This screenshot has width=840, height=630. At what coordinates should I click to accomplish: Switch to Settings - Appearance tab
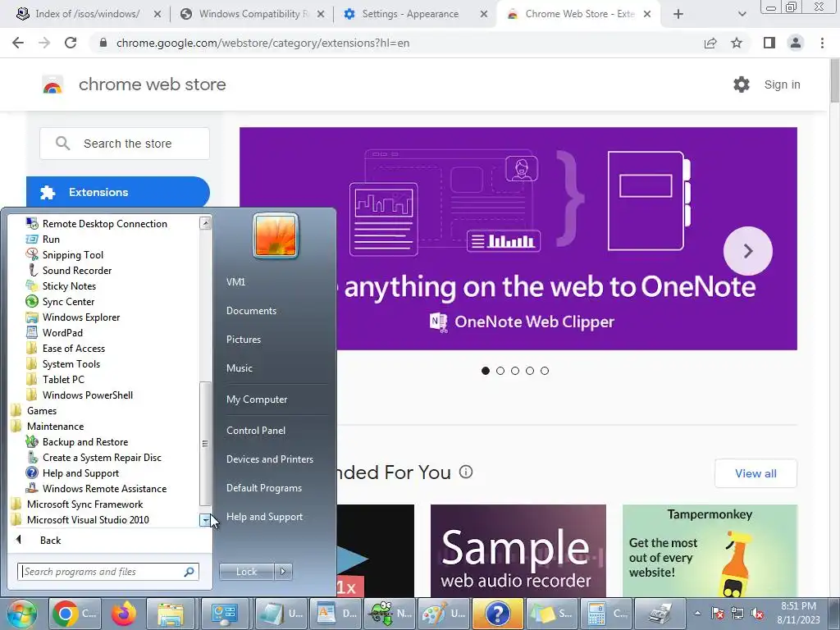point(415,14)
